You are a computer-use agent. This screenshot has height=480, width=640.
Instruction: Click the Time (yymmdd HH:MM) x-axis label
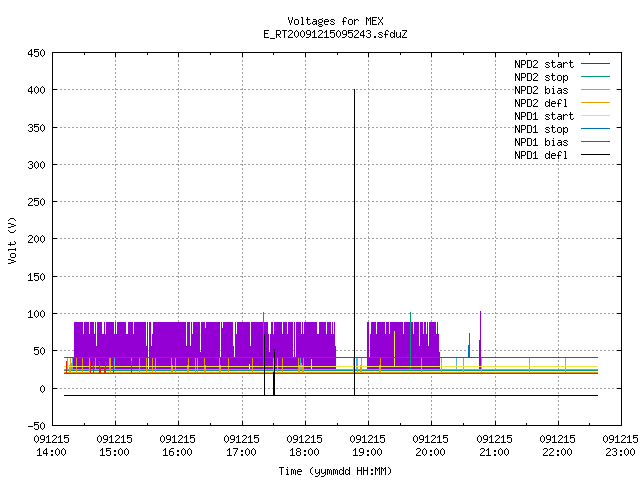point(335,471)
